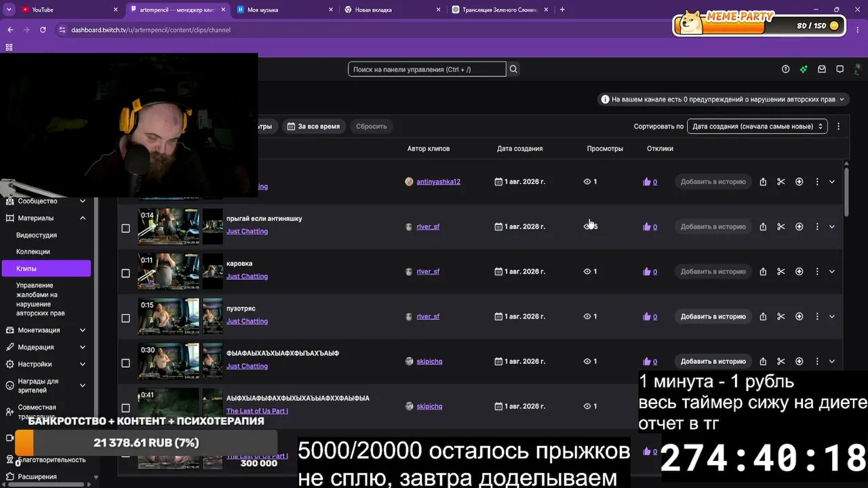The width and height of the screenshot is (868, 488).
Task: Open the 'Настройки' sidebar item
Action: (x=46, y=364)
